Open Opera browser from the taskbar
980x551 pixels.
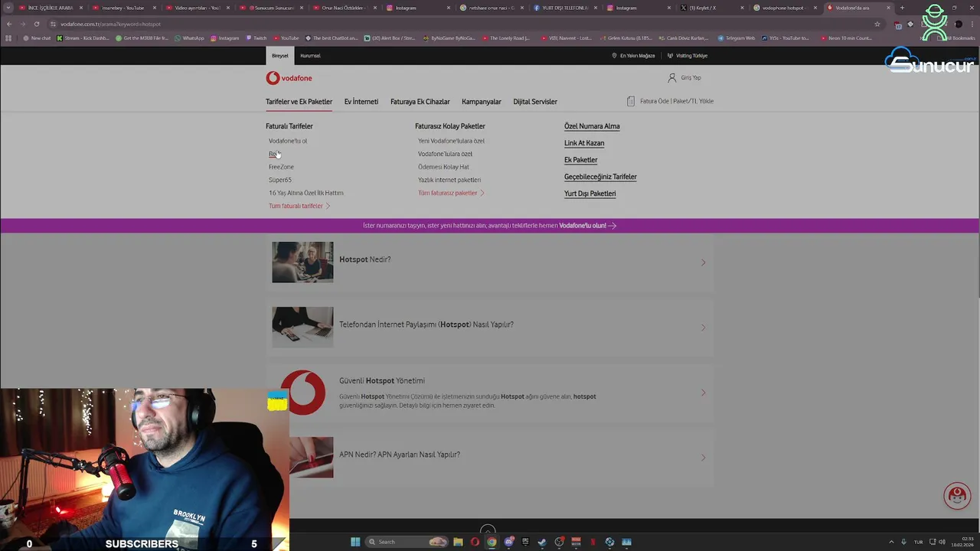475,542
